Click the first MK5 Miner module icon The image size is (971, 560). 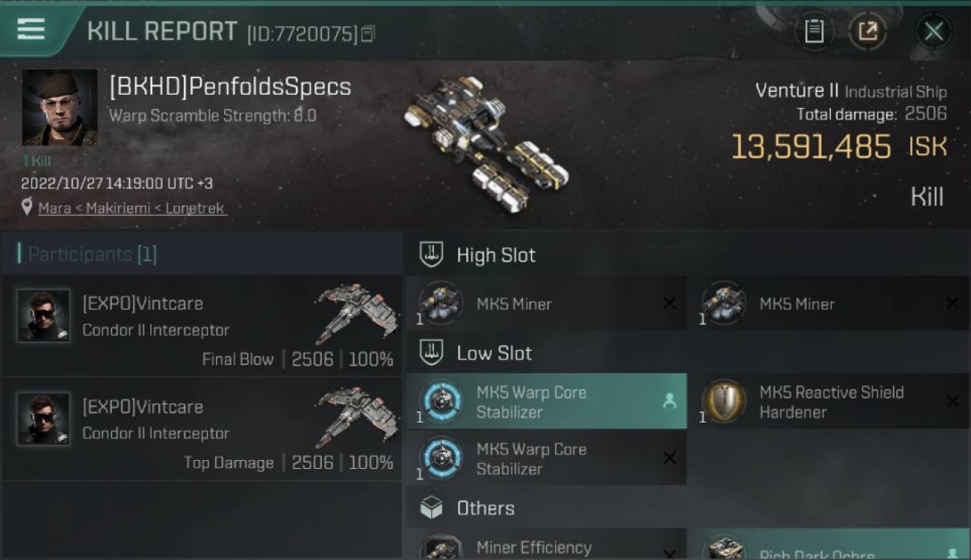coord(440,303)
